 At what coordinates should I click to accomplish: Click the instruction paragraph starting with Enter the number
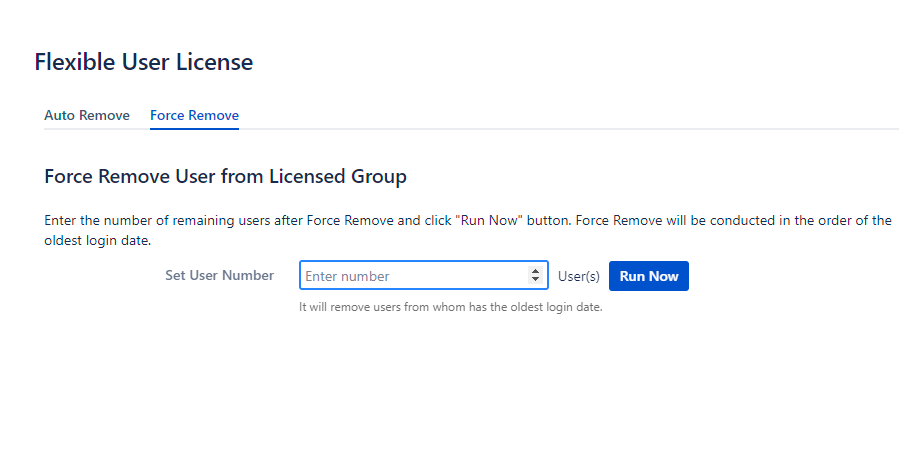coord(468,230)
